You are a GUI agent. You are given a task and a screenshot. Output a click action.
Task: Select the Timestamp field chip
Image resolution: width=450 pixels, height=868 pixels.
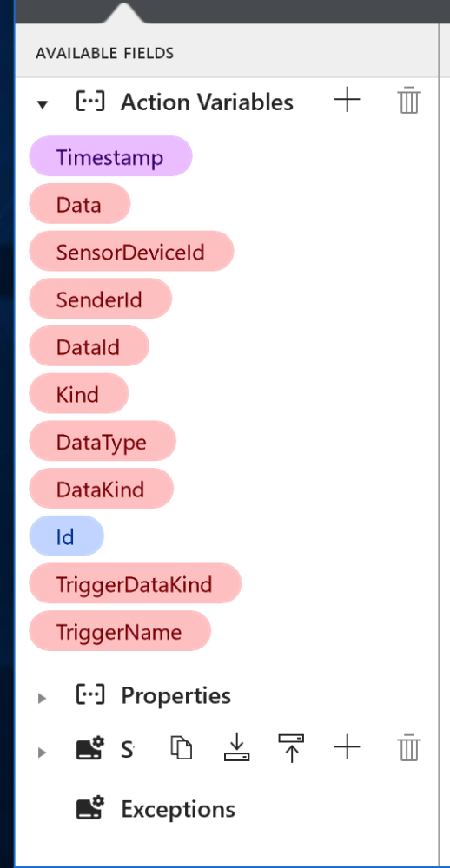tap(110, 156)
